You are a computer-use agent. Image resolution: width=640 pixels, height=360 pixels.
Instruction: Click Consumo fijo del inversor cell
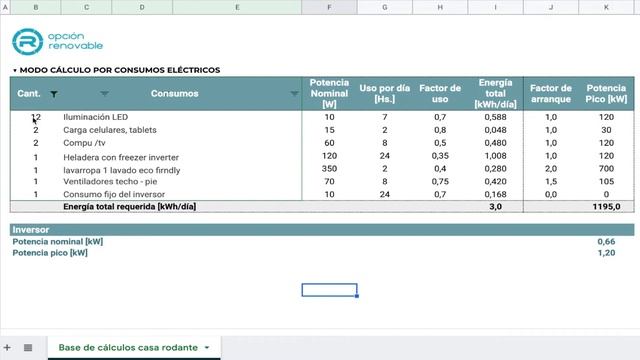[114, 194]
